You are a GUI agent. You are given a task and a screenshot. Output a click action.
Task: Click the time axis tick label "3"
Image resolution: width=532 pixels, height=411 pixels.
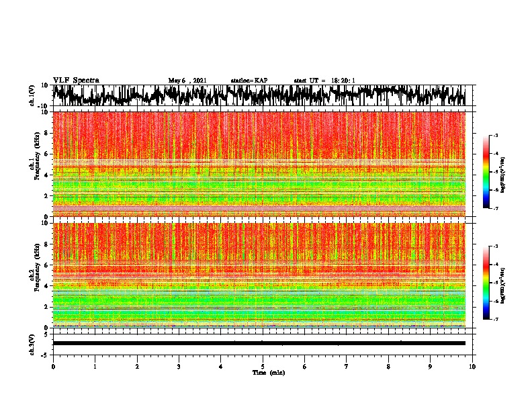[179, 367]
